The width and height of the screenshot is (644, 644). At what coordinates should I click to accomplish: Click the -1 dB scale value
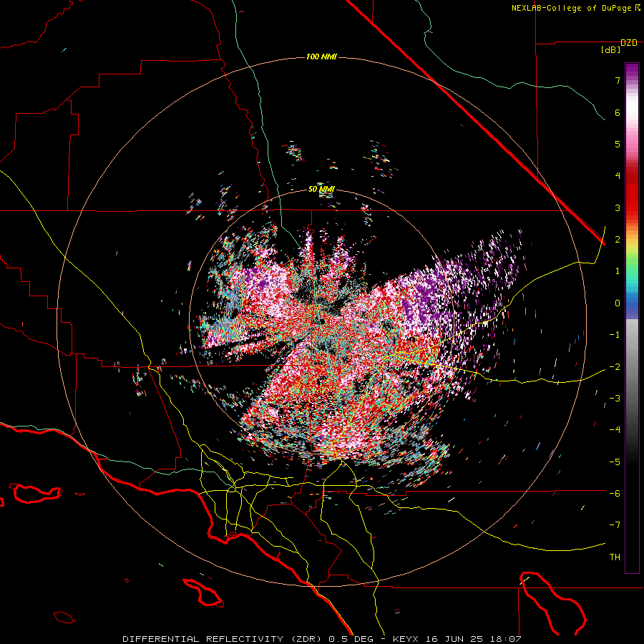615,335
